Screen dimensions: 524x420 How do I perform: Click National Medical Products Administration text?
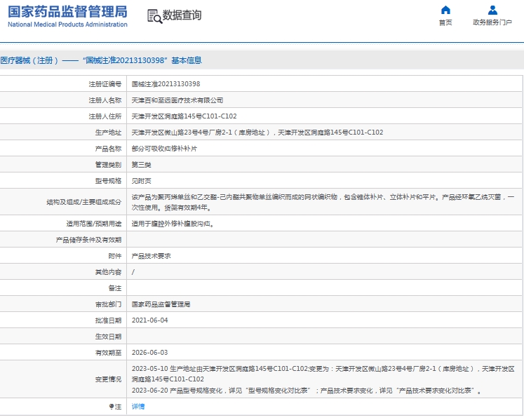[67, 25]
